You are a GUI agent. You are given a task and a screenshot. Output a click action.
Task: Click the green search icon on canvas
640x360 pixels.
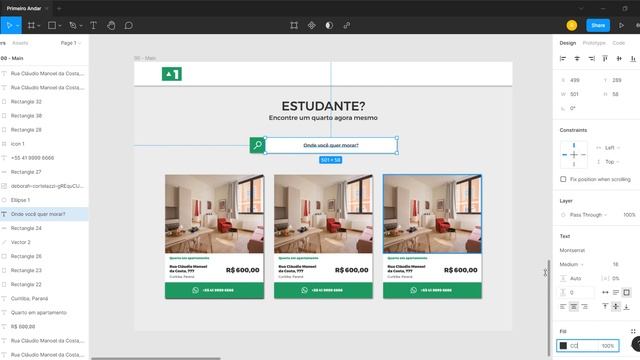tap(258, 145)
